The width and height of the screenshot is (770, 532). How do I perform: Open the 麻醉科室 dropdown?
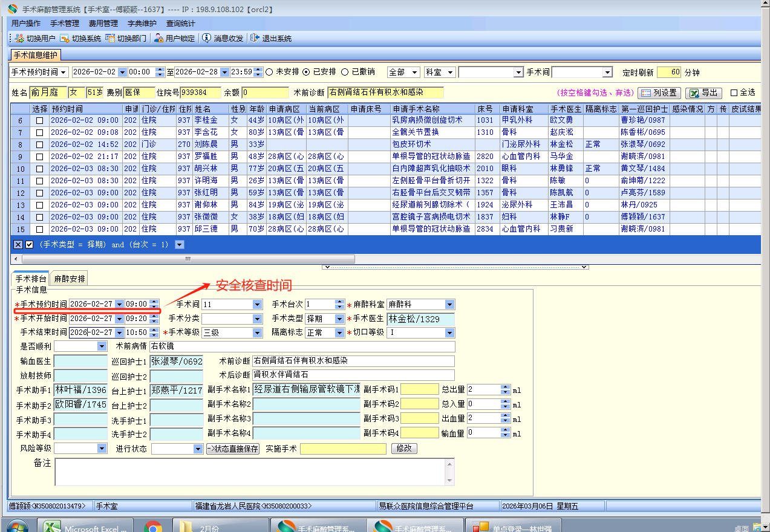[449, 304]
